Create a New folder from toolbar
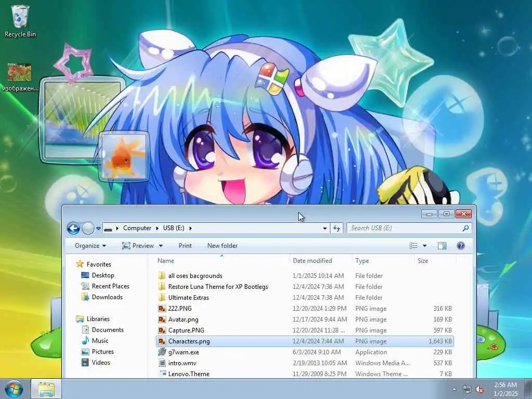532x399 pixels. coord(222,246)
